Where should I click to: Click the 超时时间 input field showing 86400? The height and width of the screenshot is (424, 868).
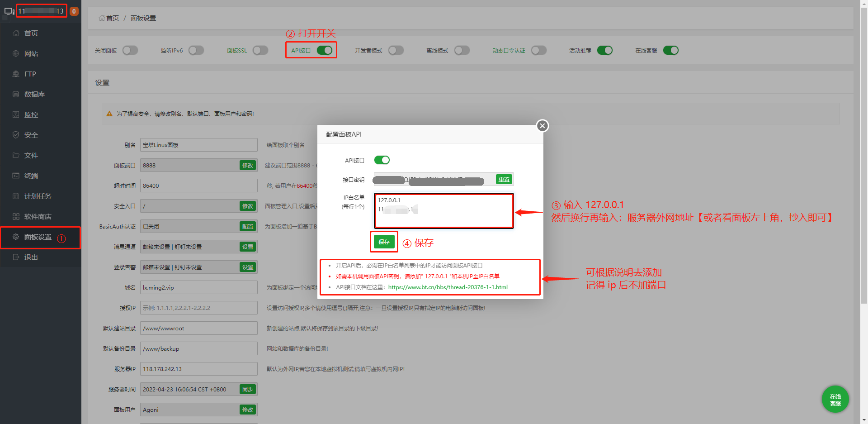[199, 186]
